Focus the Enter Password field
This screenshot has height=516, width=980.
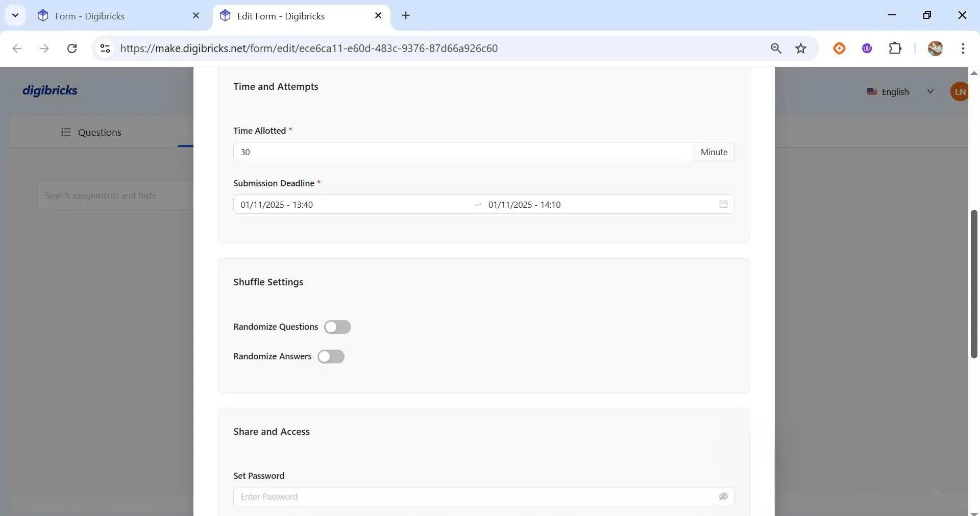(x=475, y=497)
